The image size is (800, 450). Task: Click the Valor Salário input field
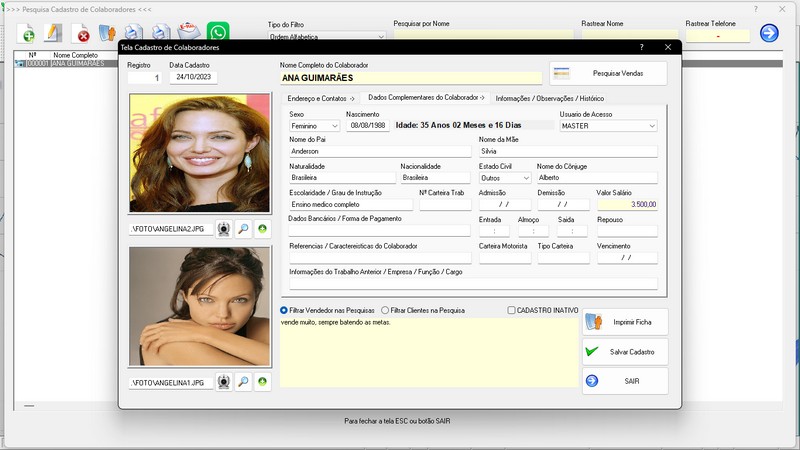[x=627, y=204]
